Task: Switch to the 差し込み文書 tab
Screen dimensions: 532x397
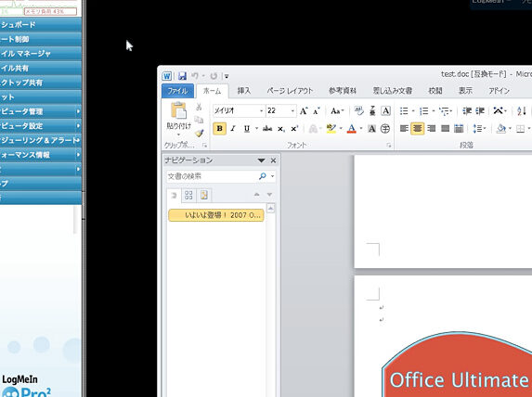Action: coord(393,91)
